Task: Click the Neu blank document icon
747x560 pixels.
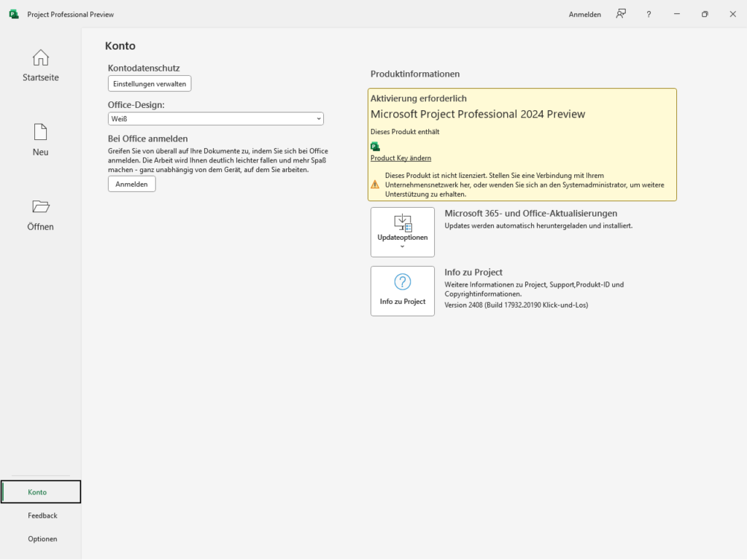Action: click(x=41, y=132)
